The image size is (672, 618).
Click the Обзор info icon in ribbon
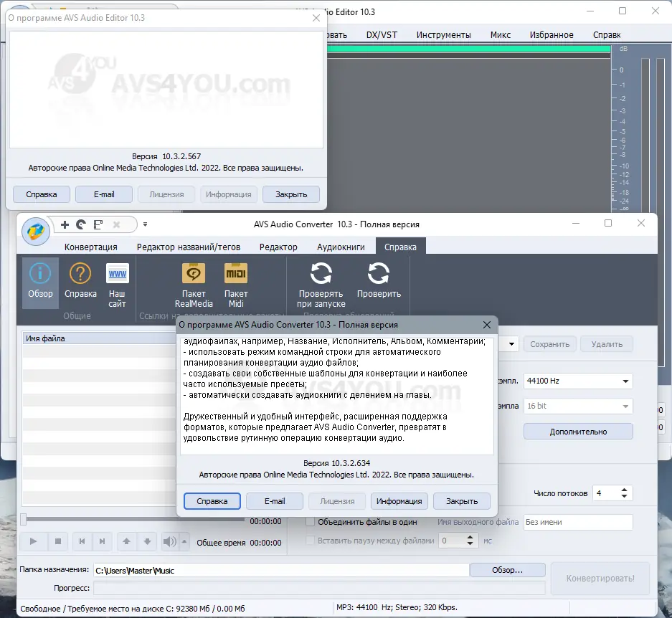pos(40,282)
